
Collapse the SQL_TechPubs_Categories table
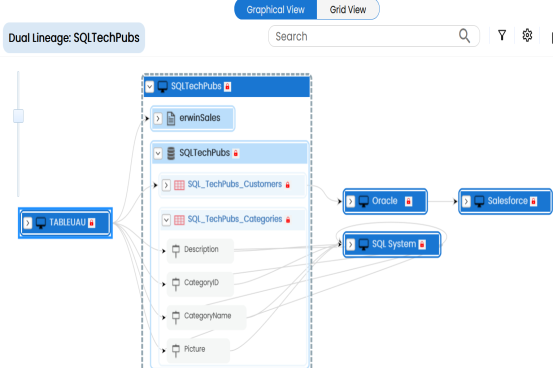tap(166, 220)
